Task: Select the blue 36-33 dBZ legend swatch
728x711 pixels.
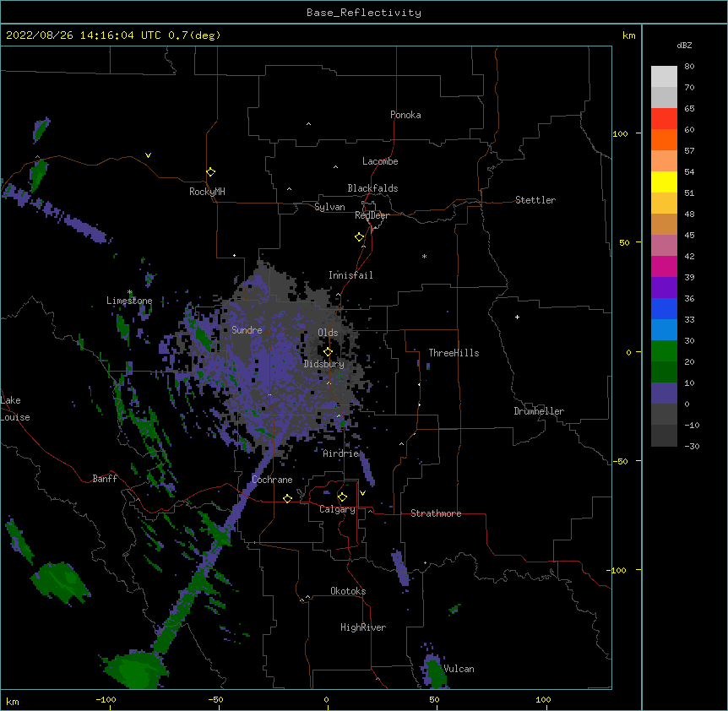Action: [664, 308]
